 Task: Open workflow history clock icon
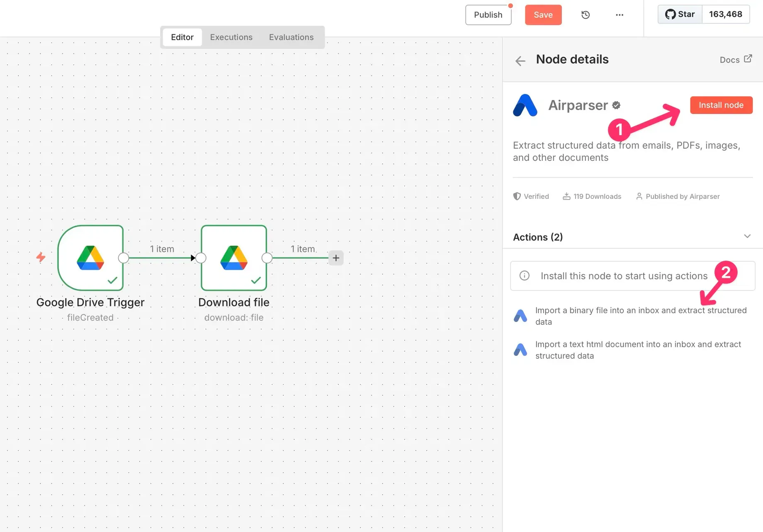click(585, 15)
